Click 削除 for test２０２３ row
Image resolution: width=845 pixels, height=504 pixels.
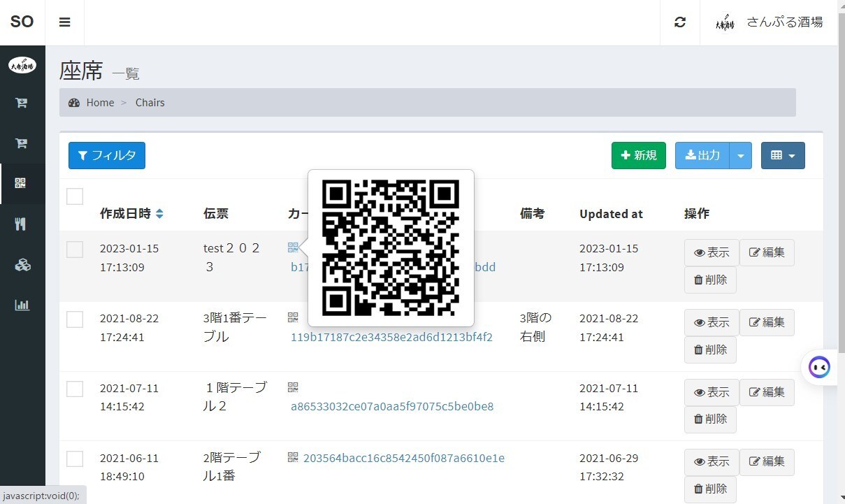click(710, 280)
